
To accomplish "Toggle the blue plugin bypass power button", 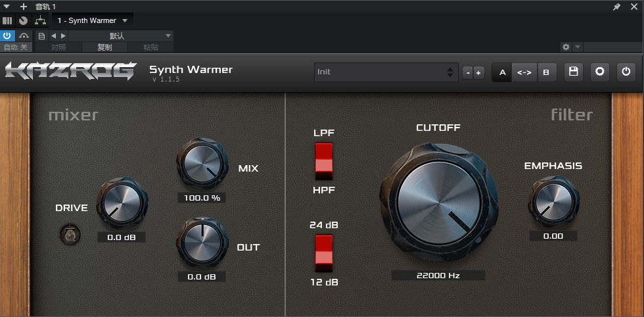I will coord(7,36).
